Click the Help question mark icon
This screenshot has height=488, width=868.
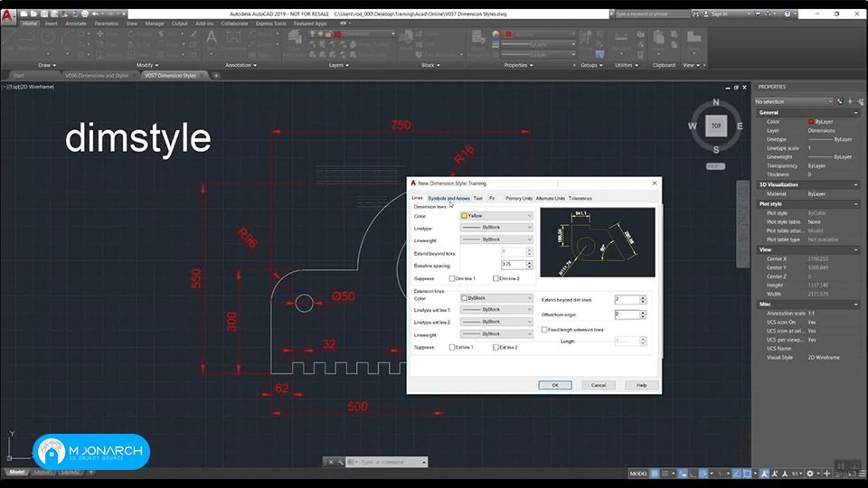pos(788,14)
